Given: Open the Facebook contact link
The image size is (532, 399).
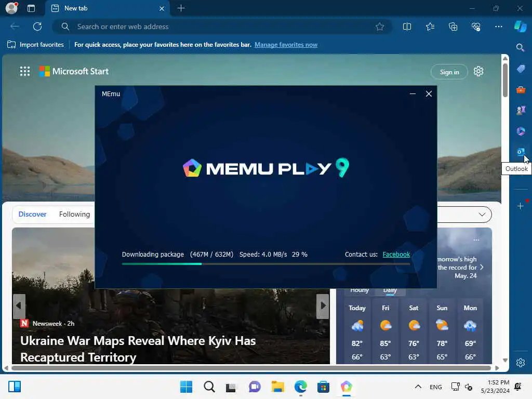Looking at the screenshot, I should (x=396, y=255).
